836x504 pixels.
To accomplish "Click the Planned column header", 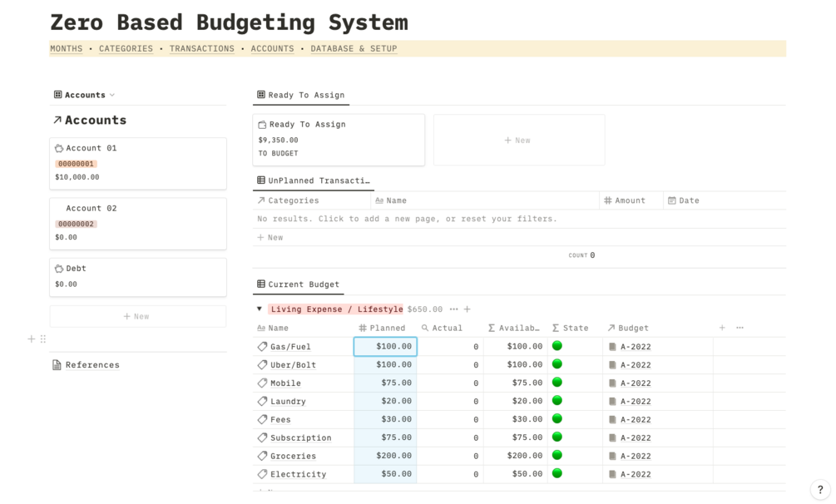I will 385,328.
